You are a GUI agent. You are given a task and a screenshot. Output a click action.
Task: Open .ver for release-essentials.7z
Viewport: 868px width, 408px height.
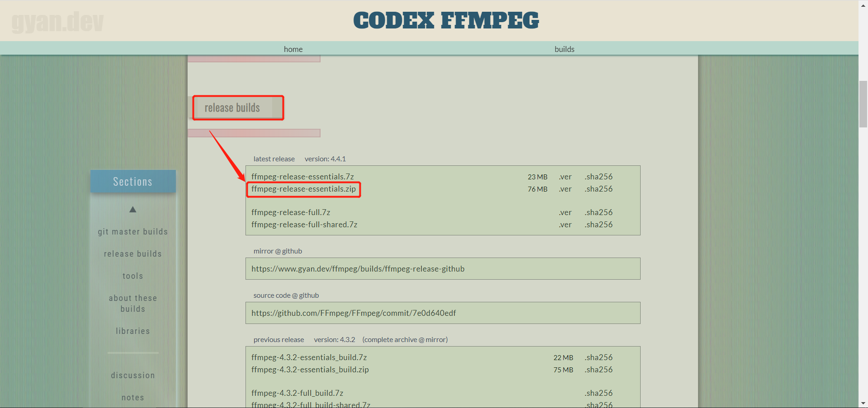[565, 177]
